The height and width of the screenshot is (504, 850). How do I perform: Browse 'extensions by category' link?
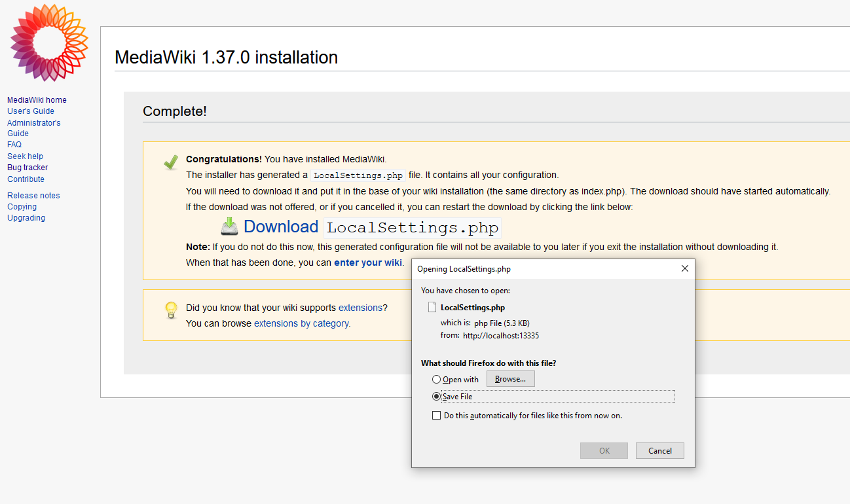tap(302, 323)
